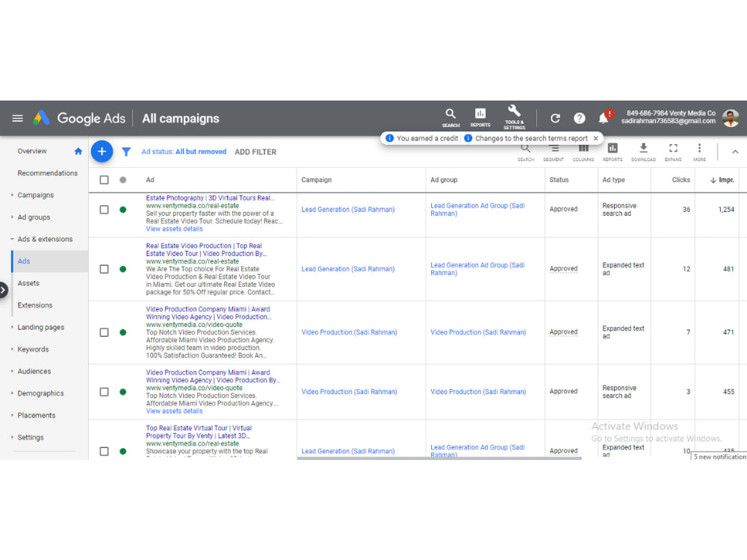Open Estate Photography ad headline link

point(210,198)
